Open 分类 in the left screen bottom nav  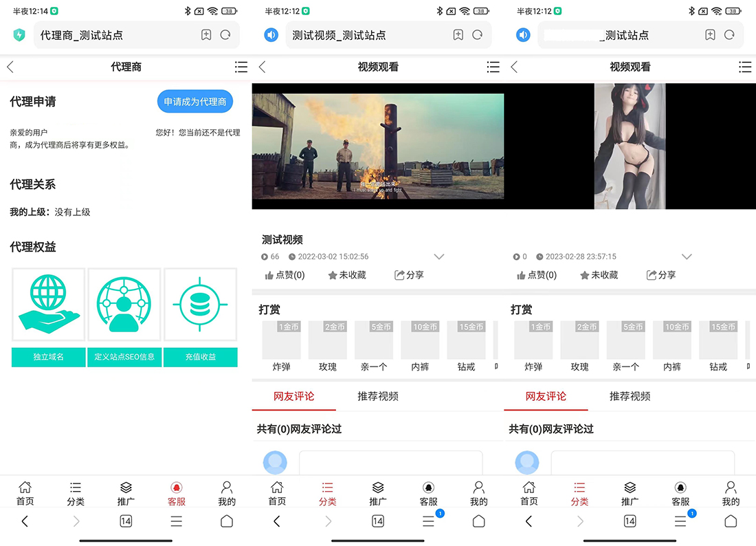pyautogui.click(x=75, y=494)
